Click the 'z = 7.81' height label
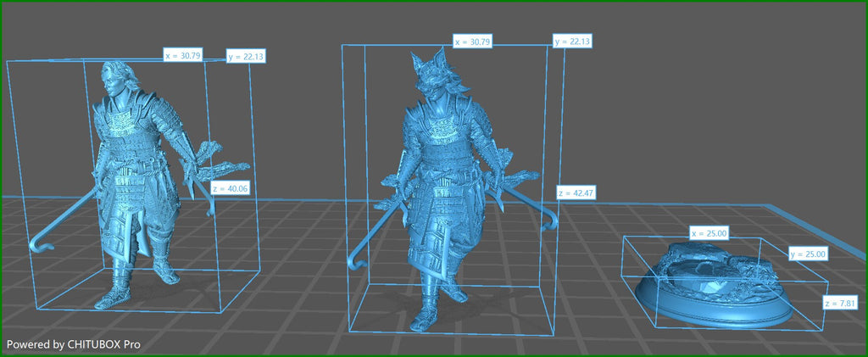 (x=839, y=303)
